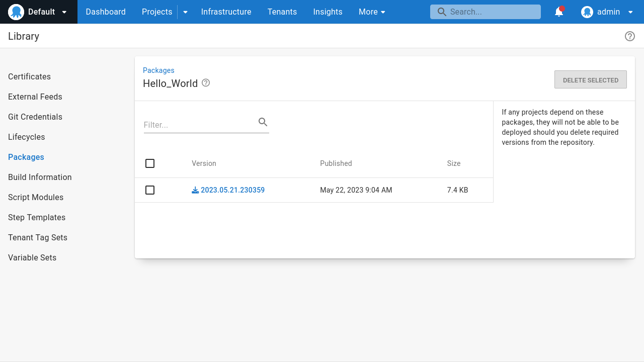Open search using the magnifier in the filter field
Viewport: 644px width, 362px height.
[x=263, y=122]
